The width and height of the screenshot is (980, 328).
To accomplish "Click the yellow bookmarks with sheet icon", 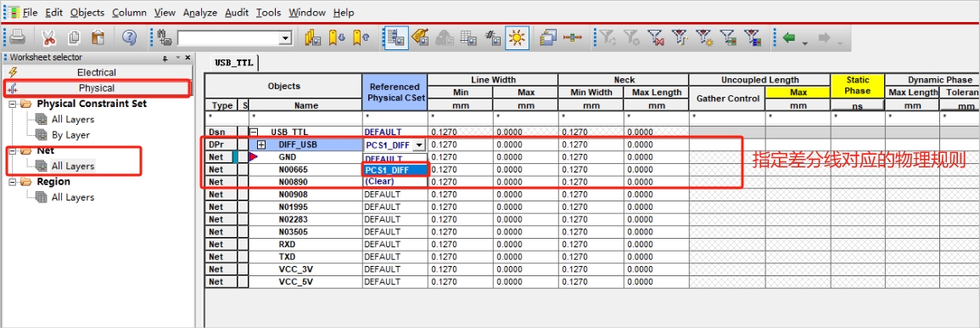I will tap(313, 37).
